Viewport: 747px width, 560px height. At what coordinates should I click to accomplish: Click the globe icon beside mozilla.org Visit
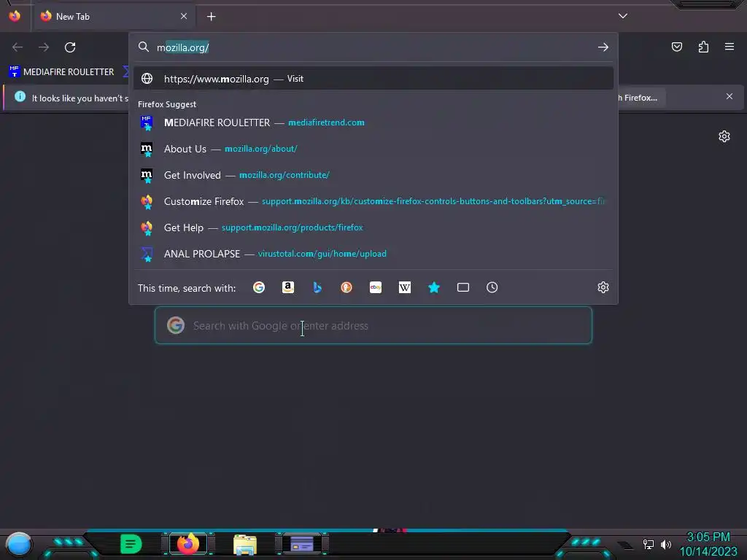point(147,79)
